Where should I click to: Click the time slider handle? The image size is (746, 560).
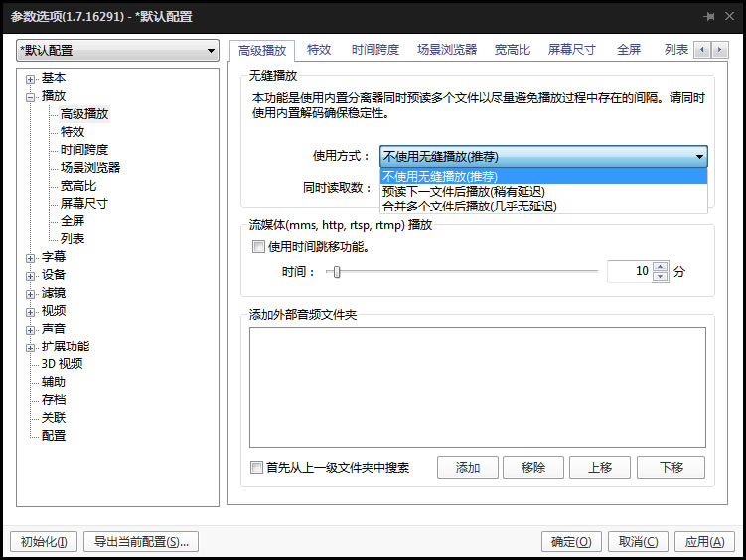pos(337,271)
